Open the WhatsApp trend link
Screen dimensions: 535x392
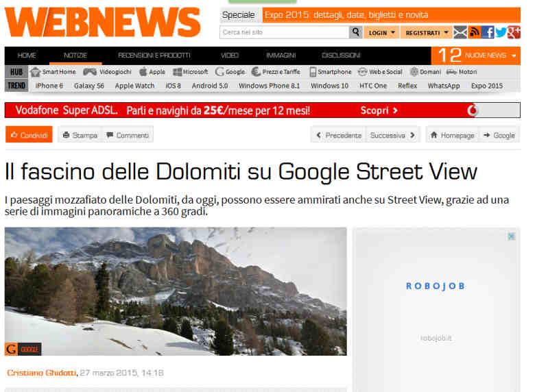click(444, 86)
